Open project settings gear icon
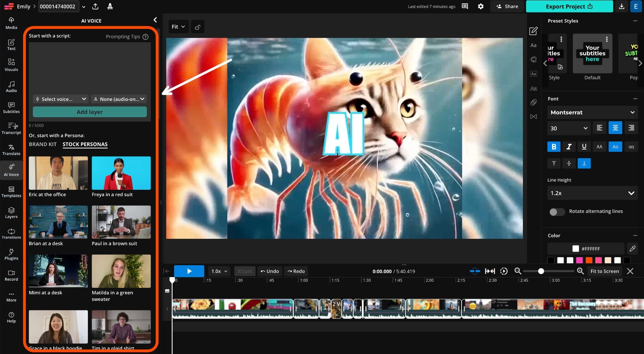Viewport: 644px width, 354px height. click(x=481, y=6)
